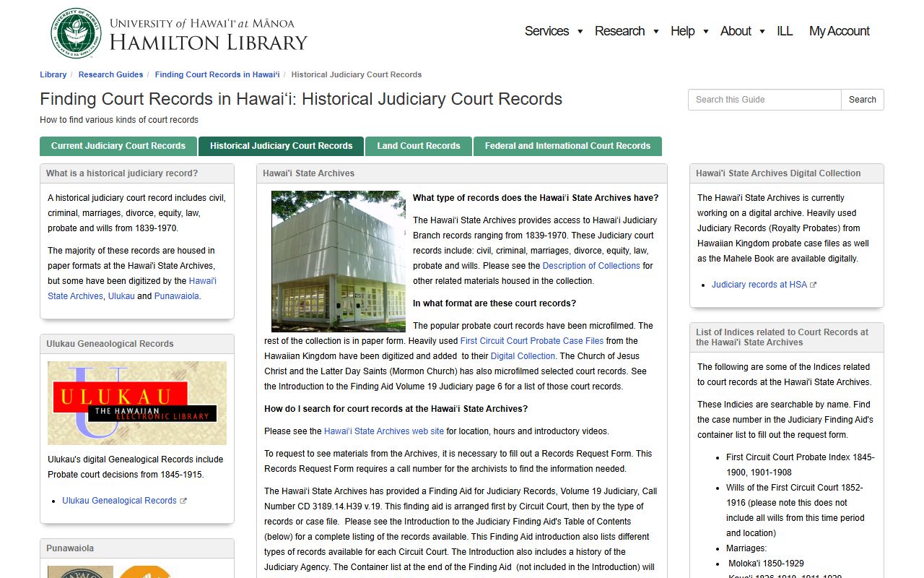Expand the About dropdown arrow

(x=762, y=32)
